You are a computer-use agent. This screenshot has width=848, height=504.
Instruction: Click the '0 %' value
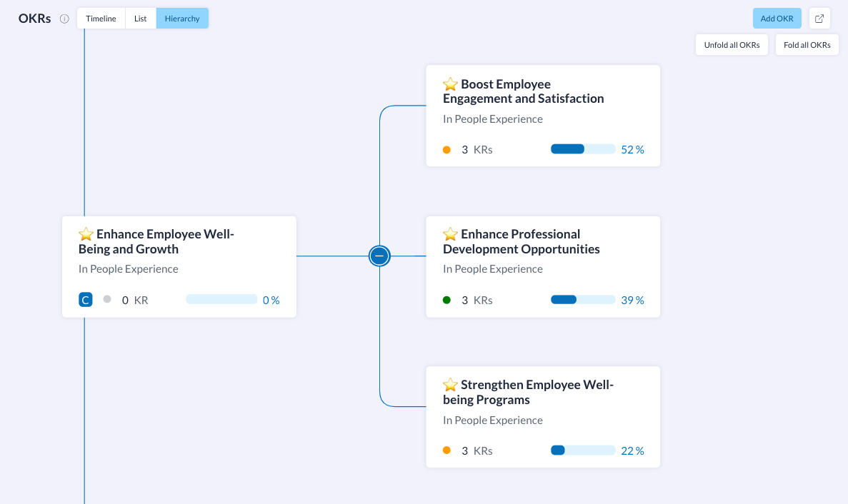271,301
